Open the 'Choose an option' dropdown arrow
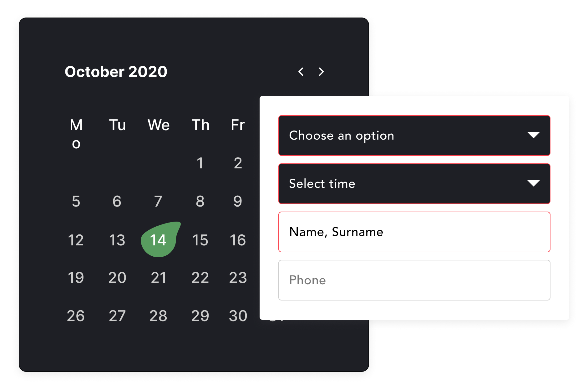588x390 pixels. tap(533, 135)
